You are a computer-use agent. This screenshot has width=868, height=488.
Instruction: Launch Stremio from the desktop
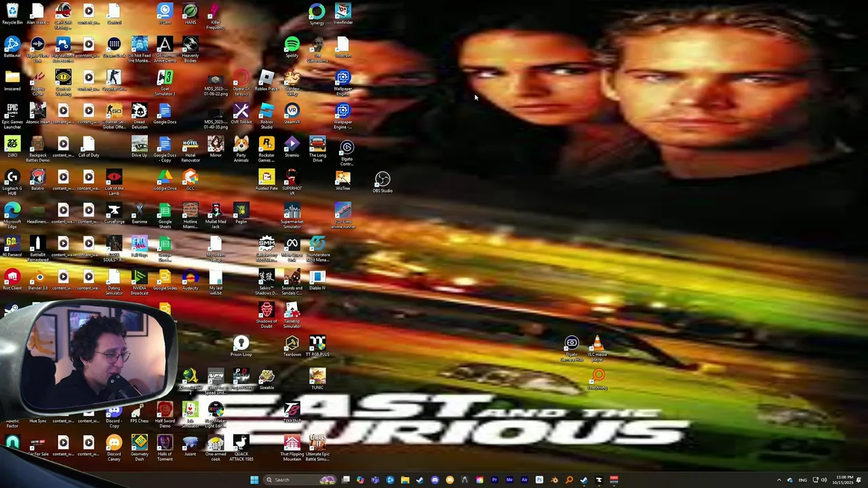pyautogui.click(x=292, y=147)
